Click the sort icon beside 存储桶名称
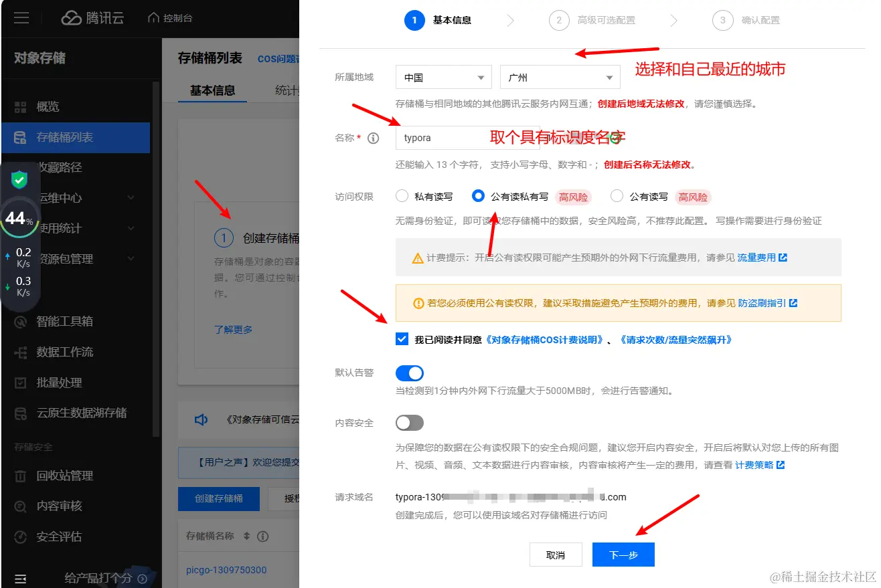Viewport: 881px width, 588px height. [x=246, y=536]
